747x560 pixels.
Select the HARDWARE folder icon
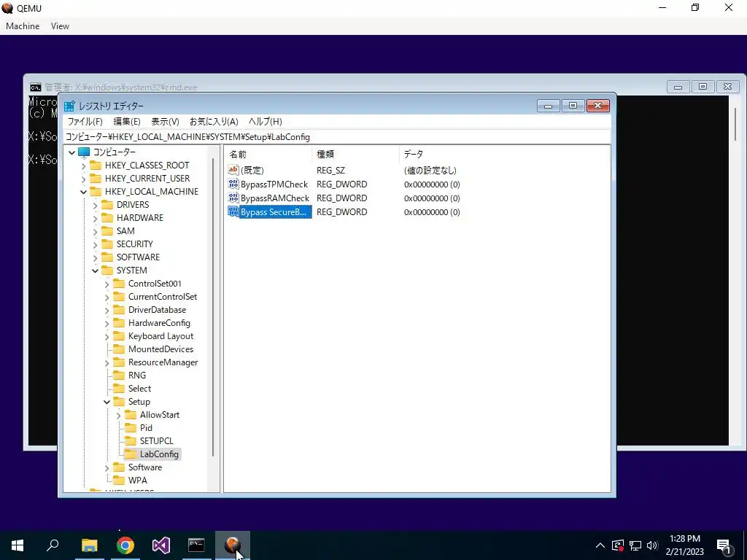pos(108,218)
